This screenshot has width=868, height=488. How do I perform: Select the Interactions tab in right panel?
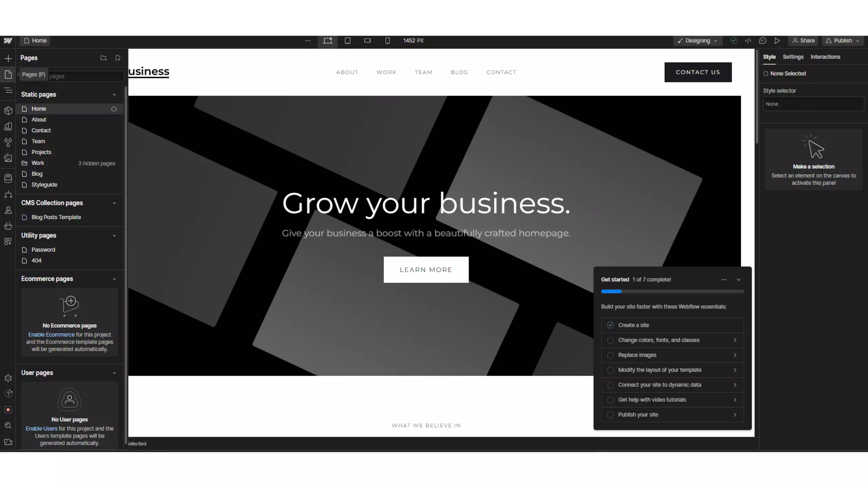click(825, 57)
